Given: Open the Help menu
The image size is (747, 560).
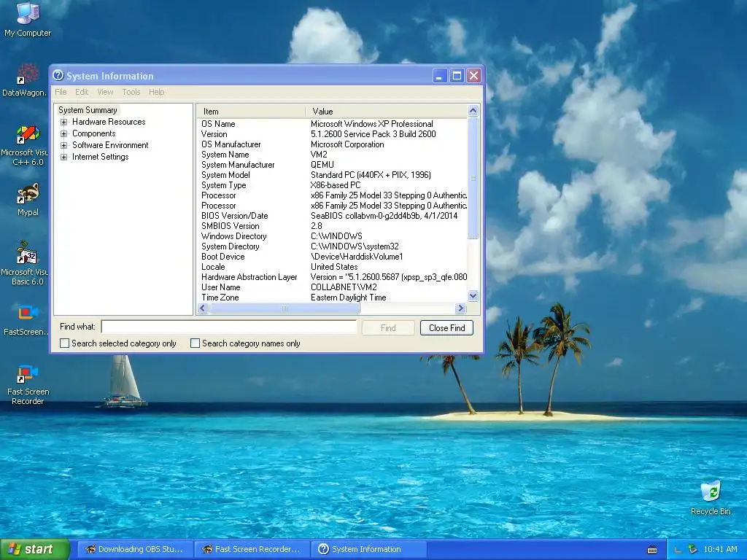Looking at the screenshot, I should [156, 92].
